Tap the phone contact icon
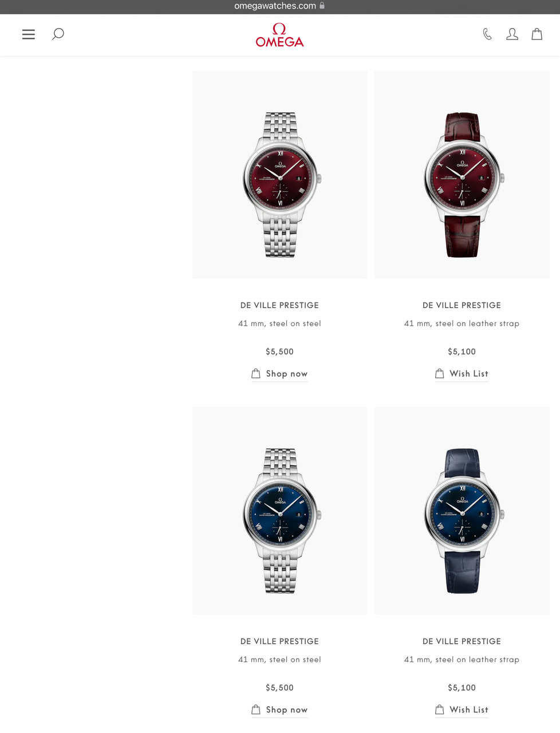The width and height of the screenshot is (560, 733). 487,34
